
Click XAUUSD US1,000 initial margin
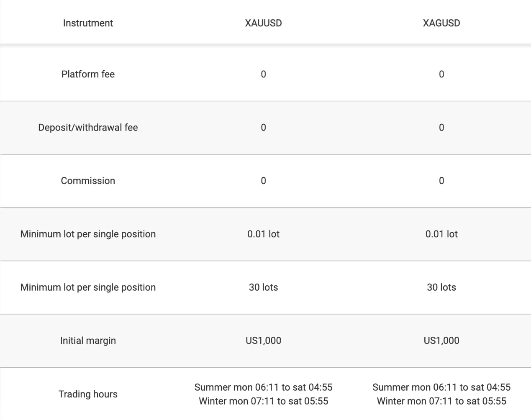click(x=263, y=341)
